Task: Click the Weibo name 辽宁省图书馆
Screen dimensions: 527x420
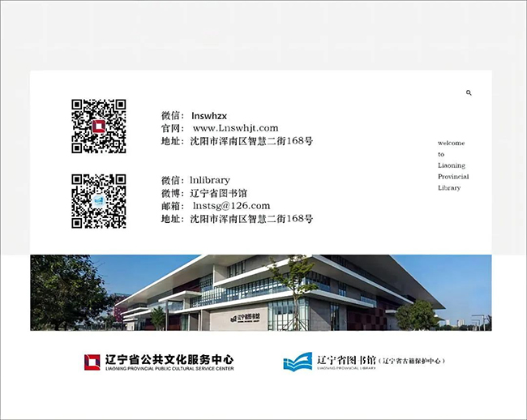Action: tap(219, 193)
